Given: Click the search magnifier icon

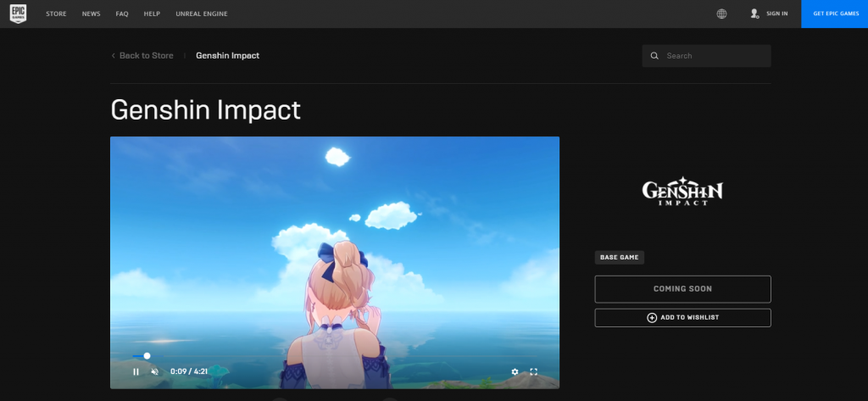Looking at the screenshot, I should tap(654, 56).
